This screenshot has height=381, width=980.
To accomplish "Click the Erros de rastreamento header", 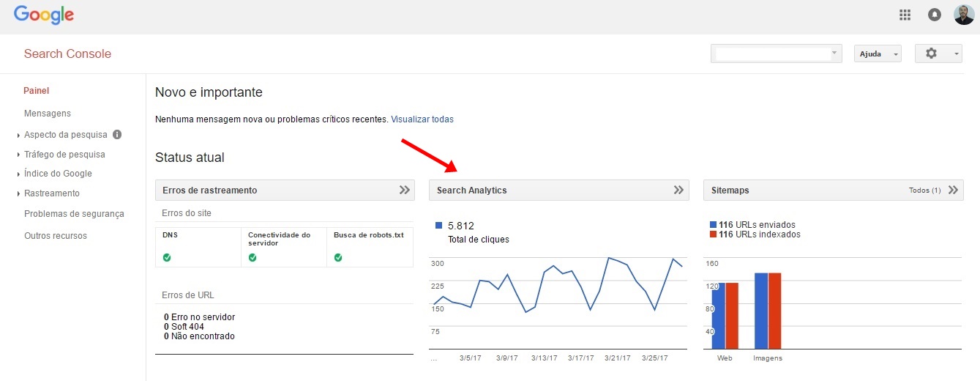I will (x=285, y=190).
